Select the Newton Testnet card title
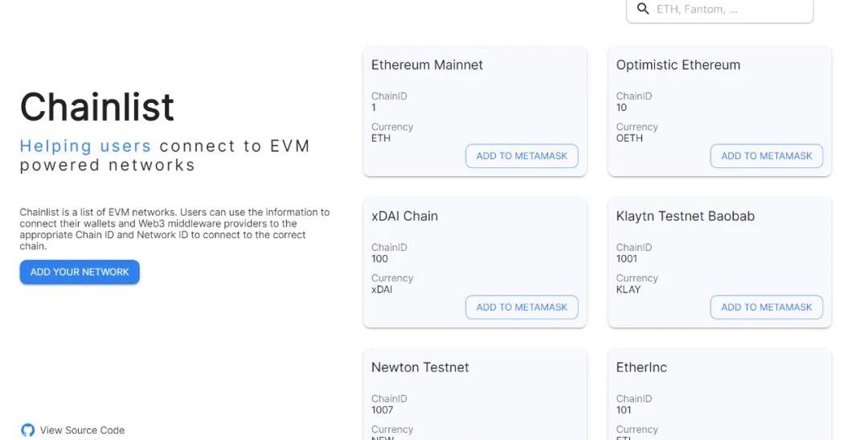 pyautogui.click(x=420, y=368)
